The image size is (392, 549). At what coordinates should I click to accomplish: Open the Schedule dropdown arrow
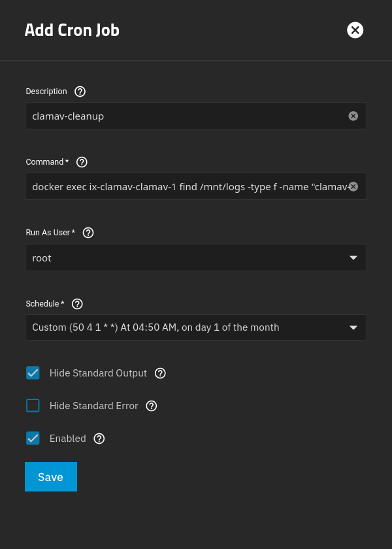(x=353, y=327)
